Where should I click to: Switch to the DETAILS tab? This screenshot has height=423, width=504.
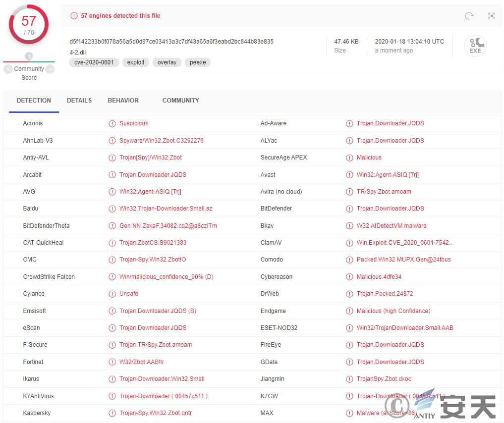(x=79, y=101)
